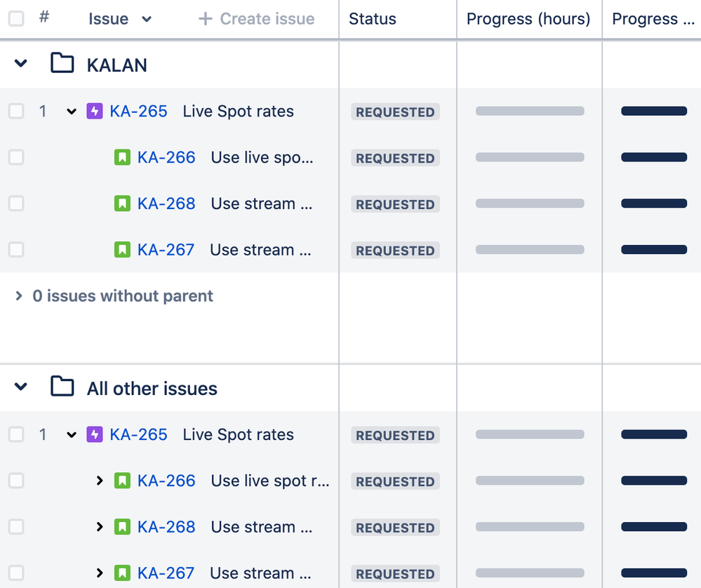Expand KA-266 under All other issues
Screen dimensions: 701x588
(x=100, y=481)
